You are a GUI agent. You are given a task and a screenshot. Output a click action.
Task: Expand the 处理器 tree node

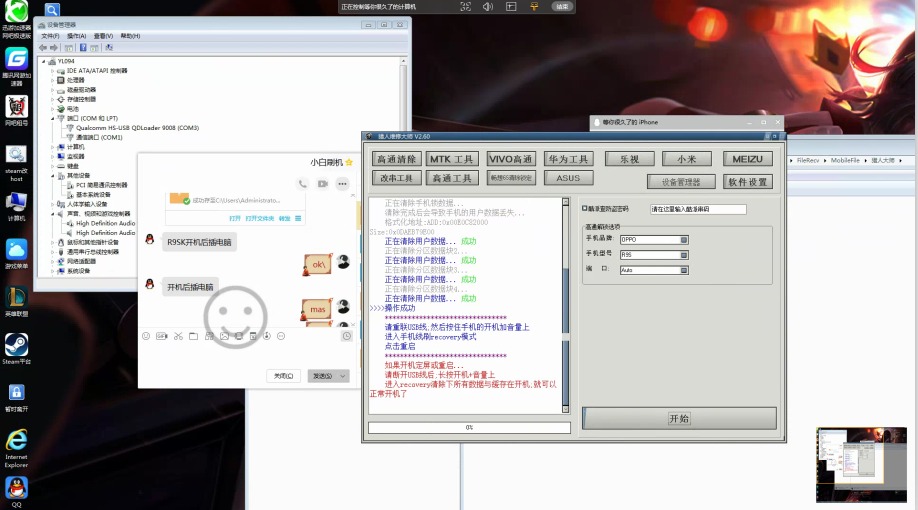tap(53, 80)
